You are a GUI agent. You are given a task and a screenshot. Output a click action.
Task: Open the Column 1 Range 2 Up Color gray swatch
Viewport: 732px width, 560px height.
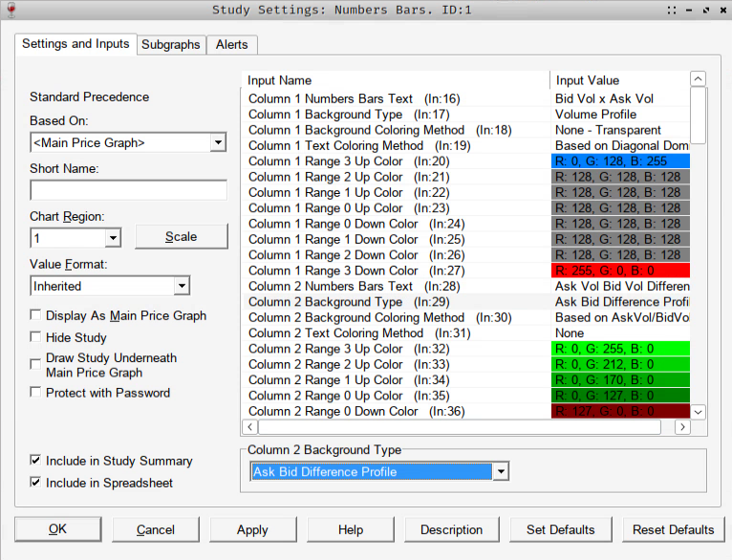tap(620, 177)
